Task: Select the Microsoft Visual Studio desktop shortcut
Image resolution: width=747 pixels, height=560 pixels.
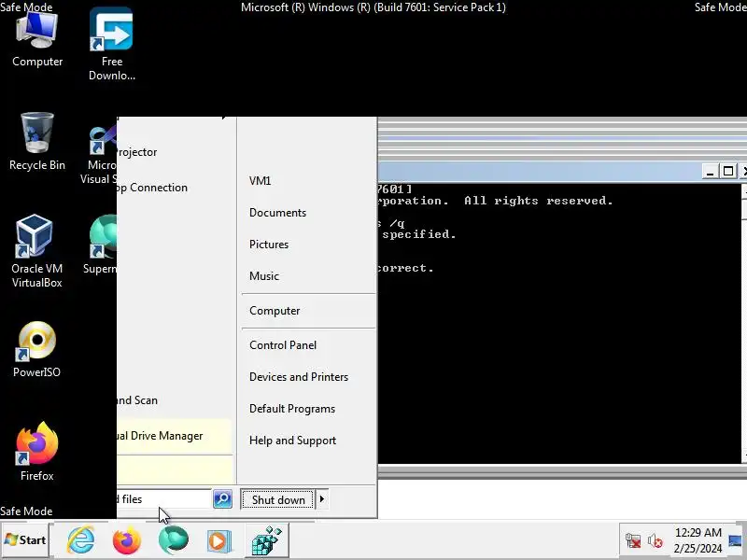Action: point(101,155)
